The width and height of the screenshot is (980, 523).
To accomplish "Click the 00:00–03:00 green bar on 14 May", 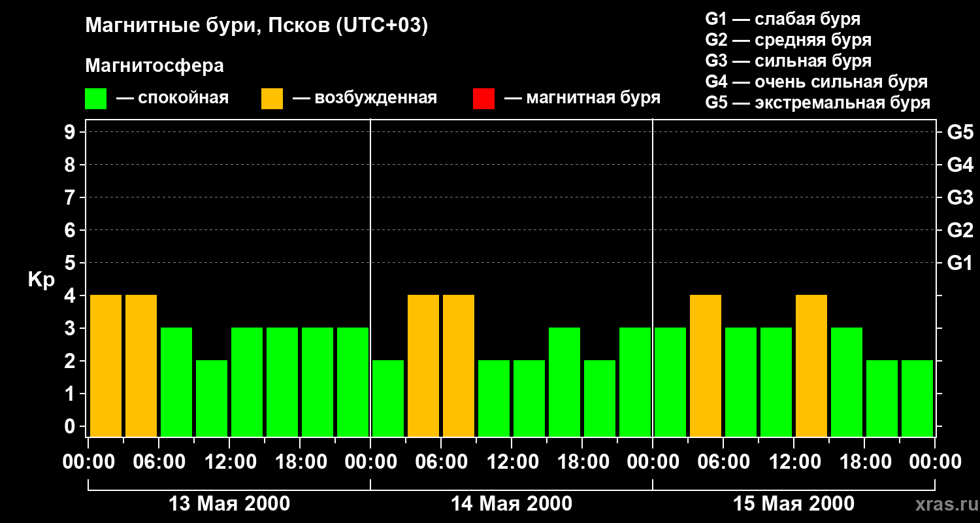I will (x=388, y=398).
